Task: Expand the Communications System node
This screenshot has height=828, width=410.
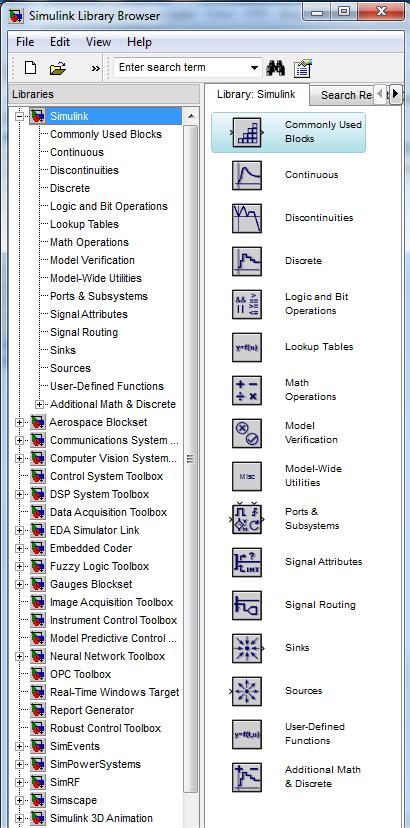Action: coord(20,440)
